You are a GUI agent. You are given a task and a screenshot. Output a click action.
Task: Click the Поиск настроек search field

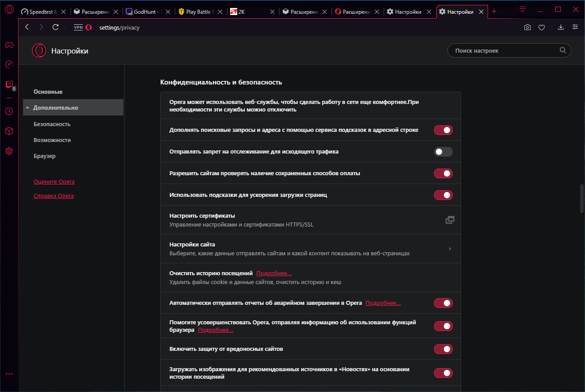tap(504, 50)
